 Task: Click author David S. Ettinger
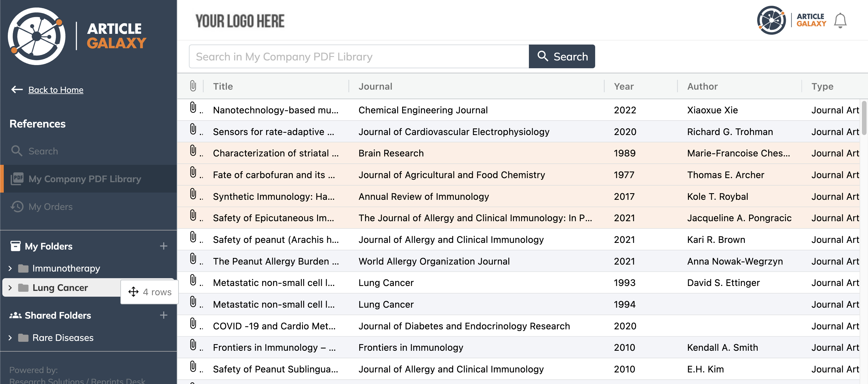[723, 283]
